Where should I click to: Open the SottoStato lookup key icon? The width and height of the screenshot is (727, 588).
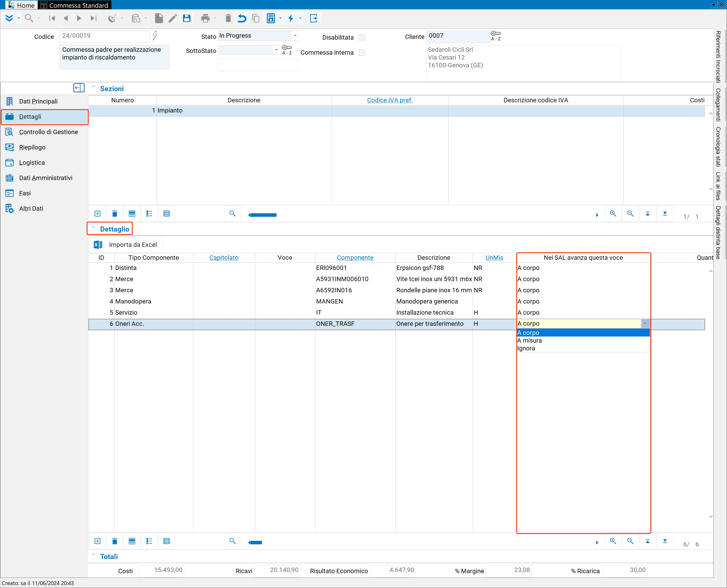point(287,50)
